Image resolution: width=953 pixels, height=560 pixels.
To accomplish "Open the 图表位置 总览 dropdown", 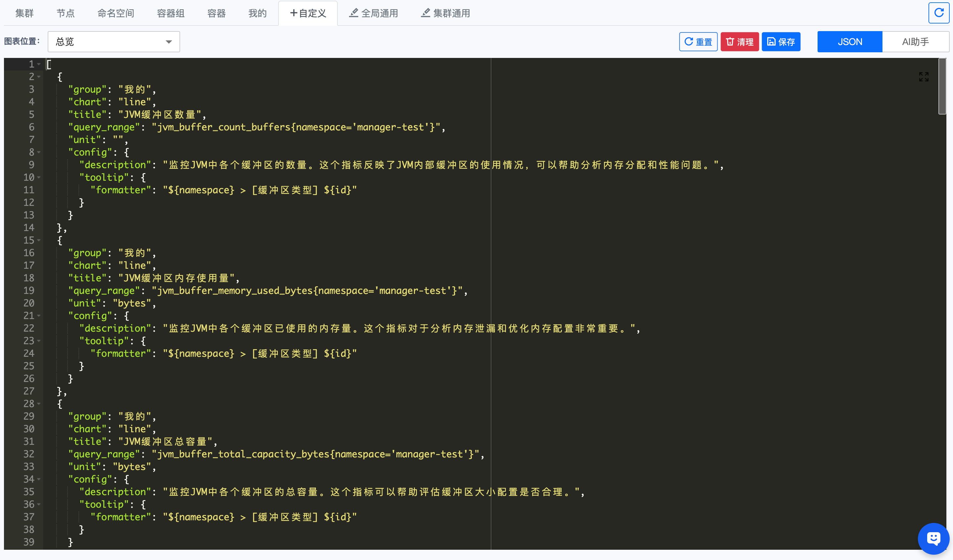I will point(114,42).
